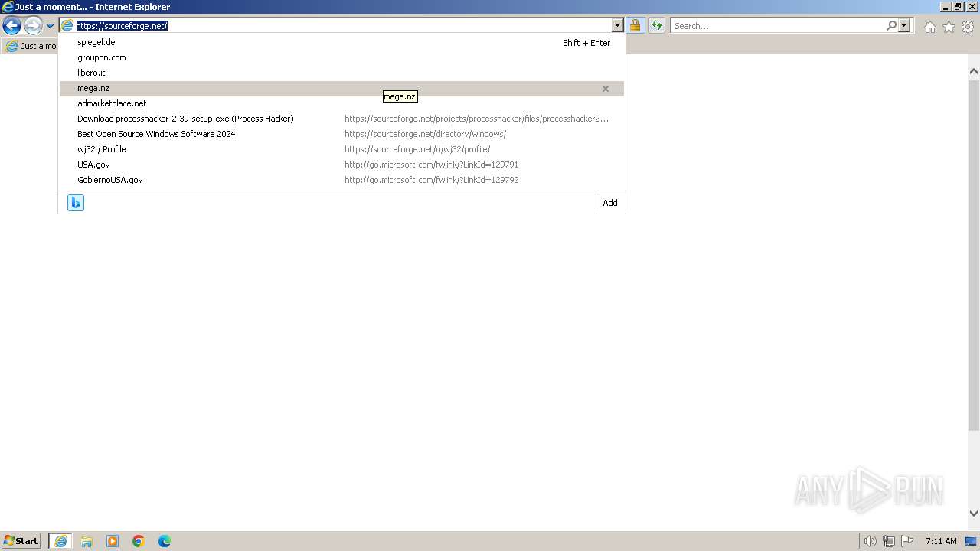Open the Windows Start button
Viewport: 980px width, 551px height.
click(x=21, y=541)
